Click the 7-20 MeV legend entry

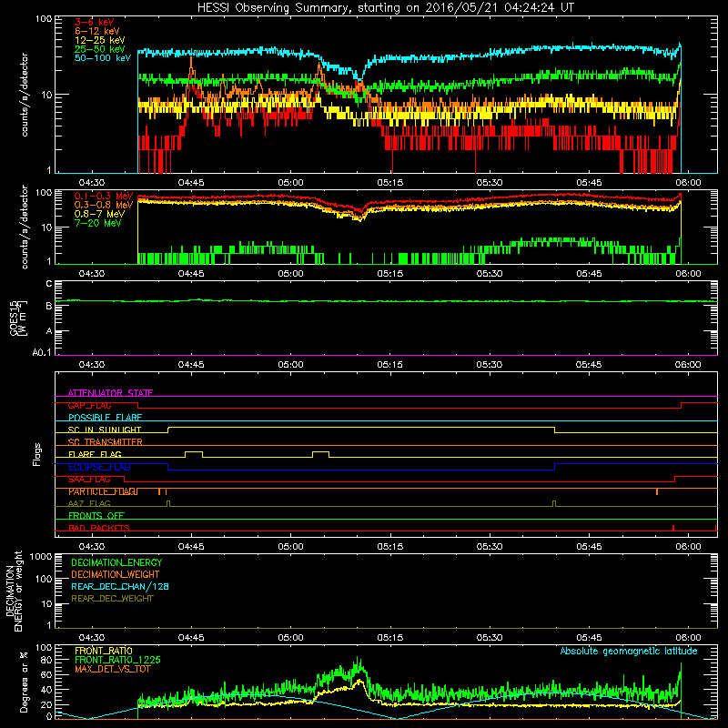coord(98,223)
